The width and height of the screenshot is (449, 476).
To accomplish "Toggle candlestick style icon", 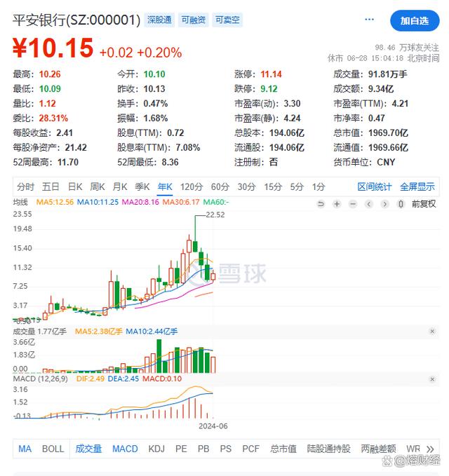I will (401, 204).
